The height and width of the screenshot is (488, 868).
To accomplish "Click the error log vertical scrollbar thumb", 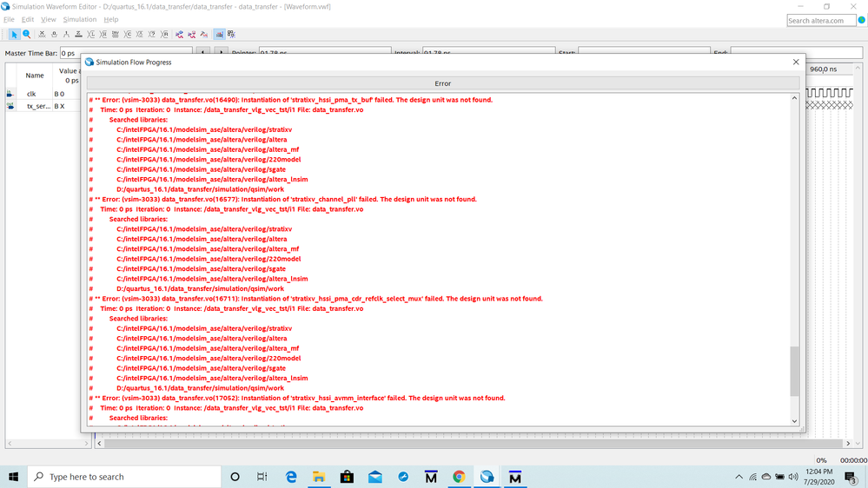I will pos(794,372).
